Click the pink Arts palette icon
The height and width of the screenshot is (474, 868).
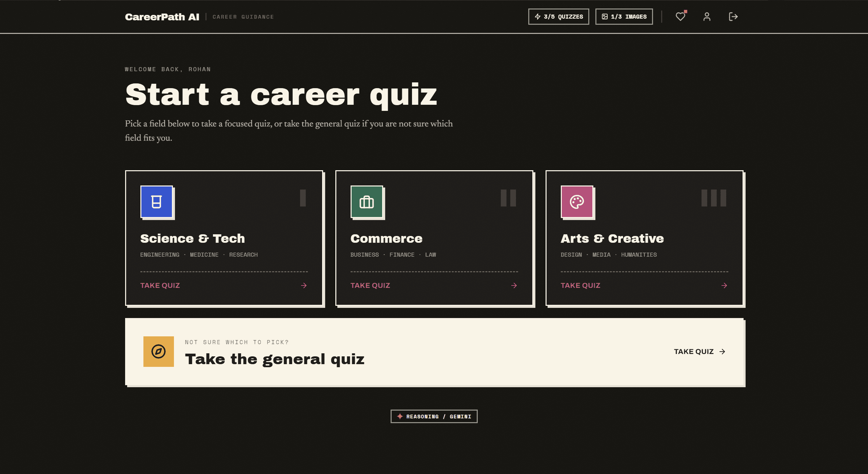[x=577, y=202]
